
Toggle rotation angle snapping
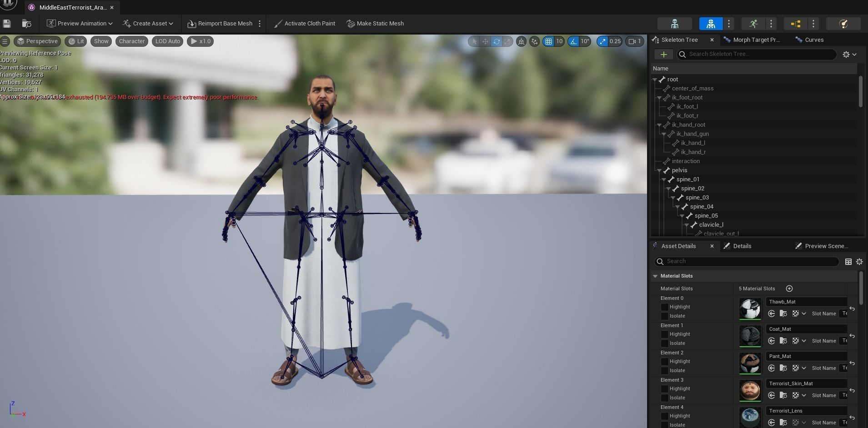(x=573, y=41)
